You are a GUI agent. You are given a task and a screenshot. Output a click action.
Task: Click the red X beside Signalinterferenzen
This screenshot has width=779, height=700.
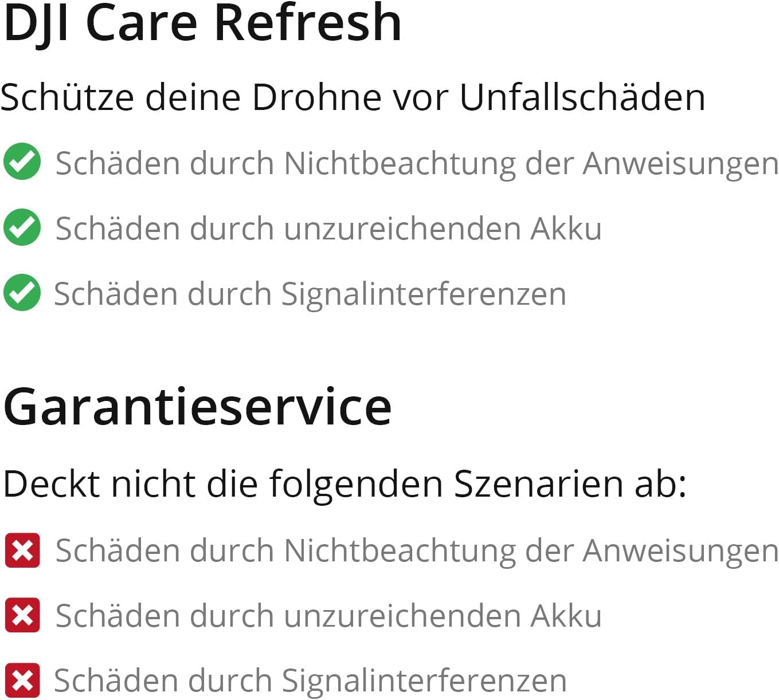tap(22, 681)
